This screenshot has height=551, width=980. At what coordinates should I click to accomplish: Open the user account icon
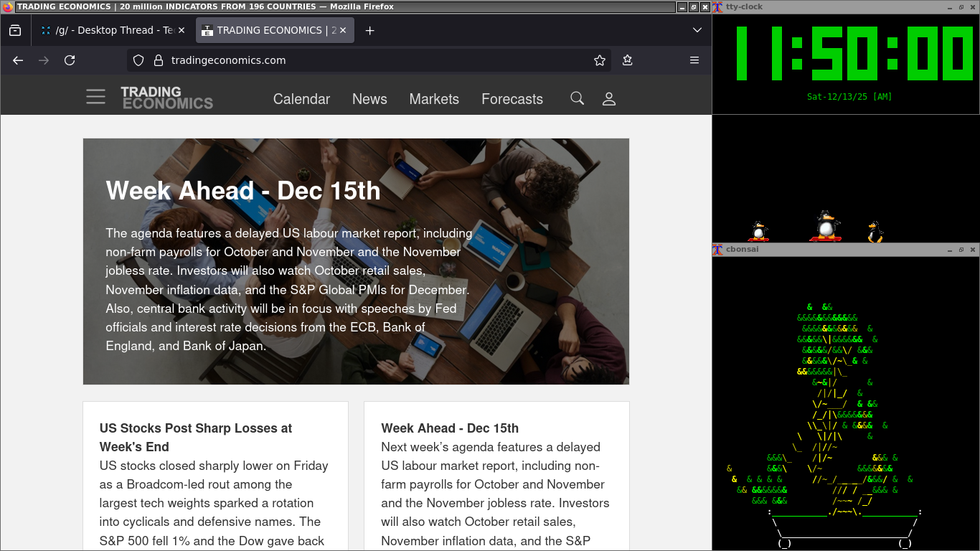click(609, 99)
